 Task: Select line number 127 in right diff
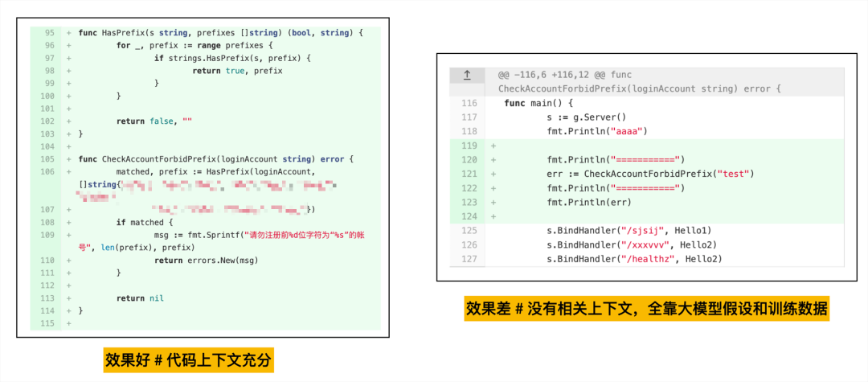pyautogui.click(x=469, y=258)
